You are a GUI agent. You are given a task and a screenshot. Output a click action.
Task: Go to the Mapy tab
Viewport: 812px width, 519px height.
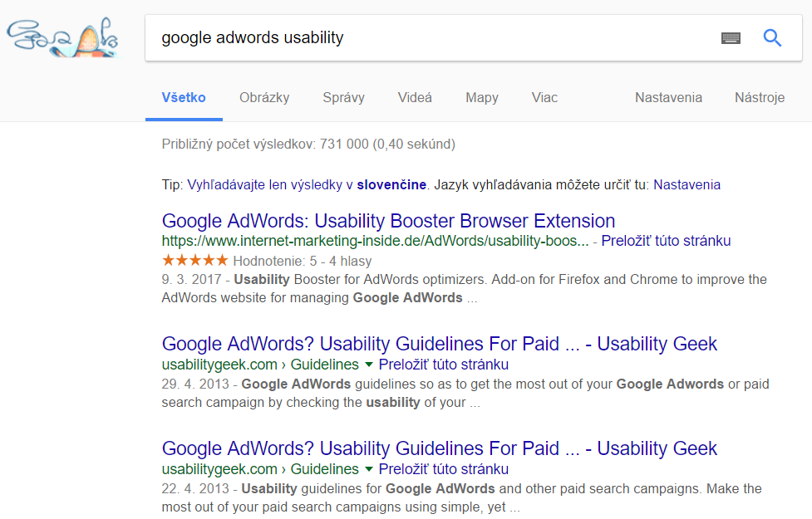click(x=481, y=97)
